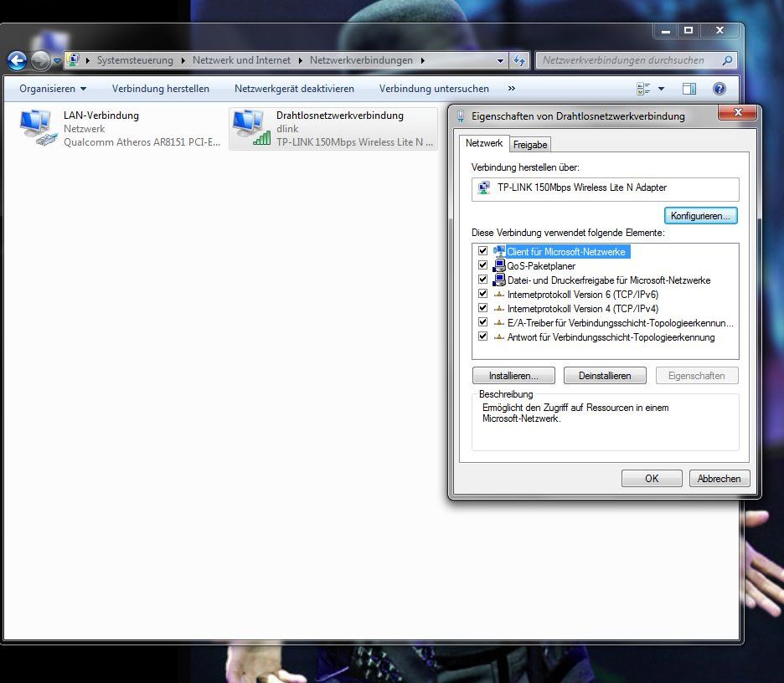Click Verbindung untersuchen in the toolbar

[x=434, y=89]
